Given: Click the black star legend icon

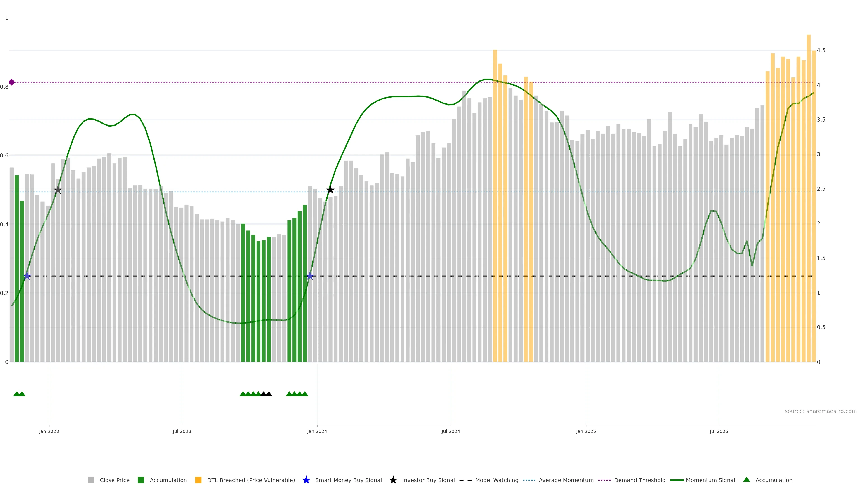Looking at the screenshot, I should click(393, 480).
